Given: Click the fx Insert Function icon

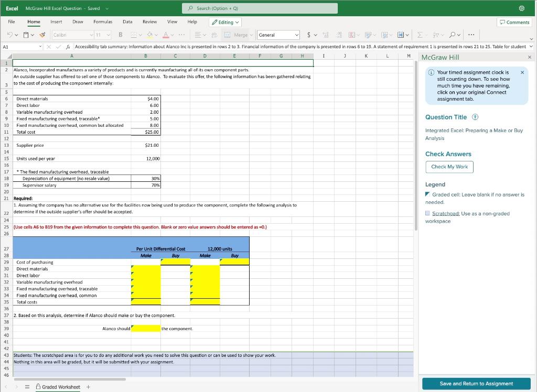Looking at the screenshot, I should [68, 47].
